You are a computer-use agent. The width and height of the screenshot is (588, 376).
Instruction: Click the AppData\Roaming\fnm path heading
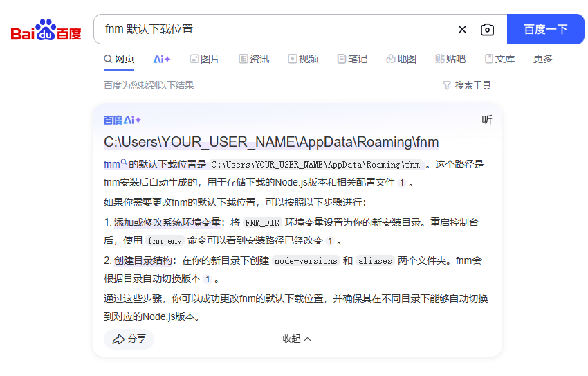click(x=271, y=142)
